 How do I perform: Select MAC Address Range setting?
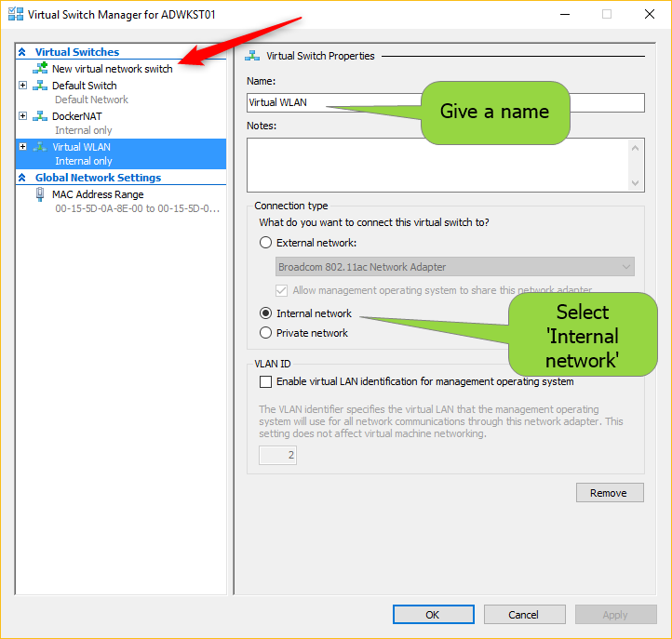tap(98, 194)
